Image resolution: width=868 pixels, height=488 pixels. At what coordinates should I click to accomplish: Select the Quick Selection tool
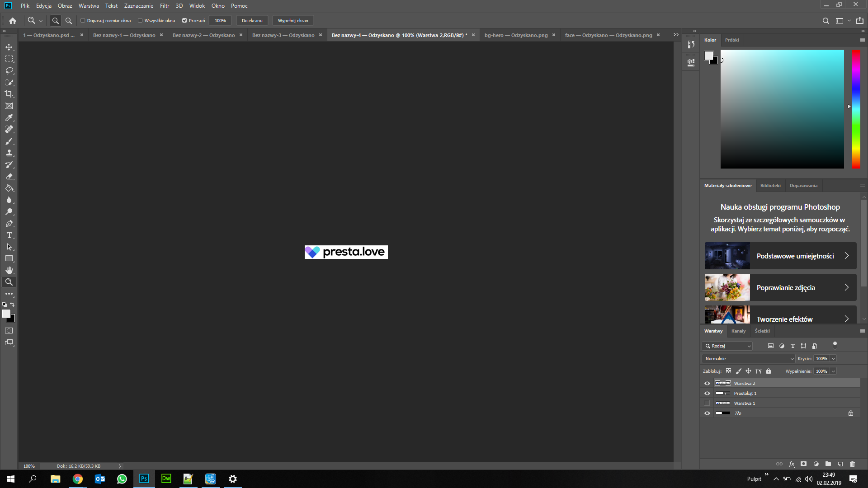[9, 83]
